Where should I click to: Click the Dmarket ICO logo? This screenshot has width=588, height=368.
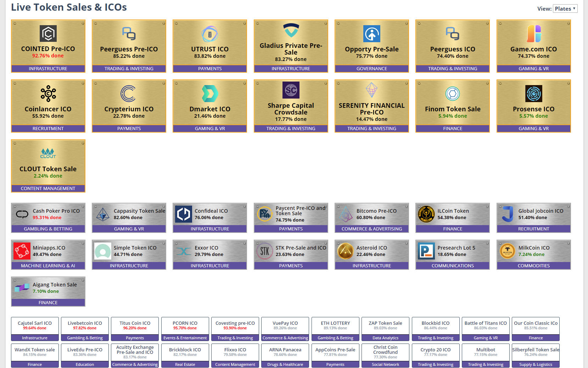(209, 93)
